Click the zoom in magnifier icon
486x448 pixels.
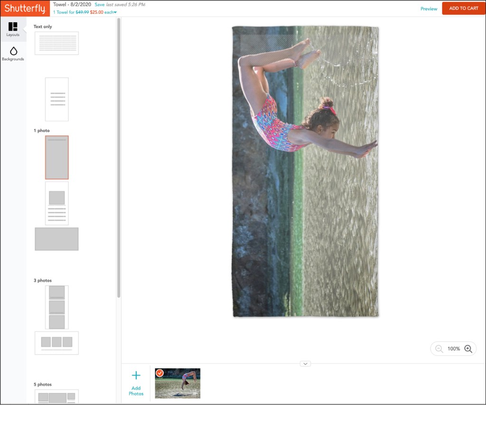point(468,349)
